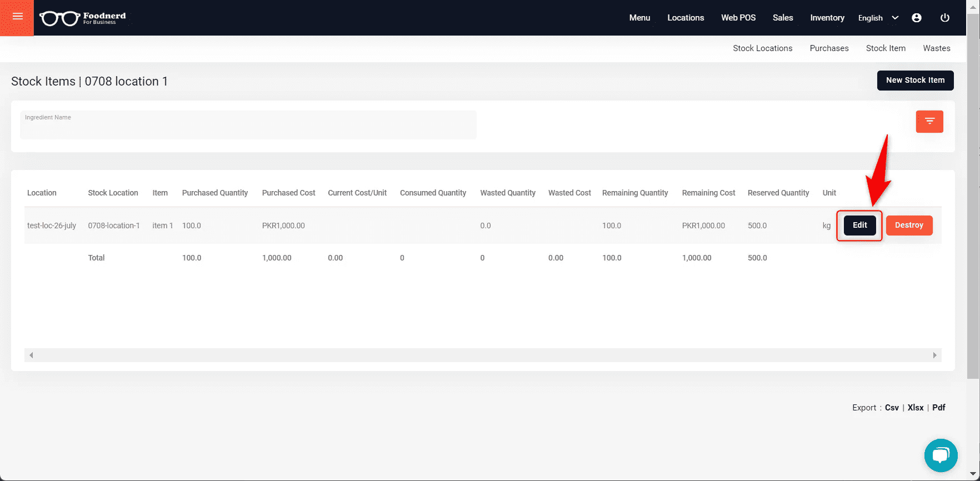980x481 pixels.
Task: Open Web POS from top navigation
Action: pyautogui.click(x=738, y=18)
